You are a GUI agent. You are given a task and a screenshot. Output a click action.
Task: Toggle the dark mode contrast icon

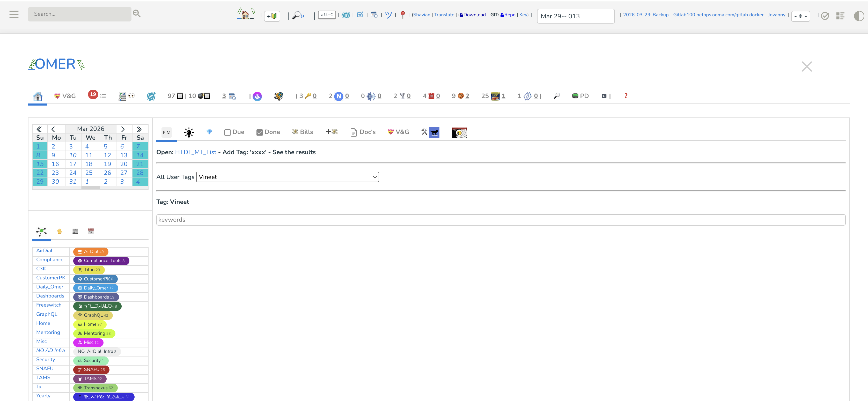[859, 16]
